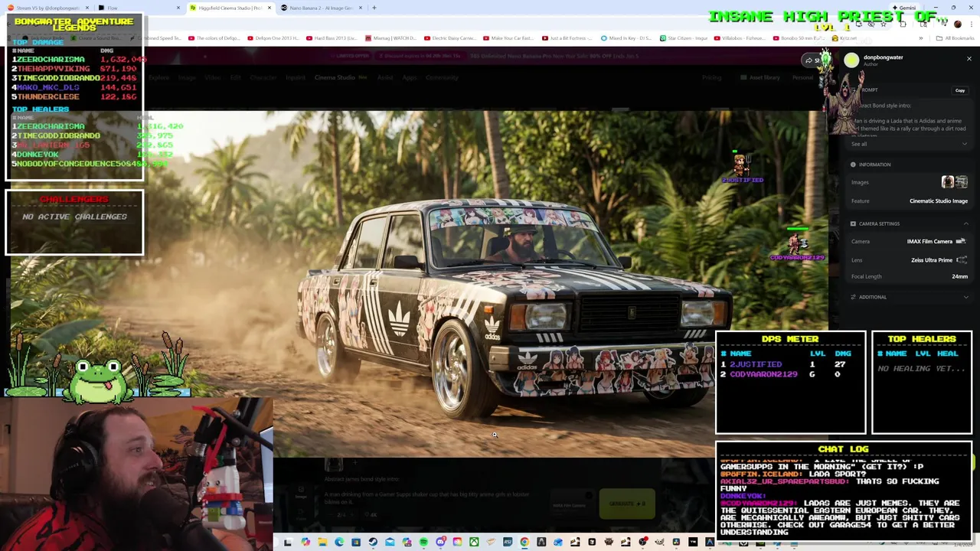
Task: Open the Gemini button in browser
Action: tap(903, 8)
